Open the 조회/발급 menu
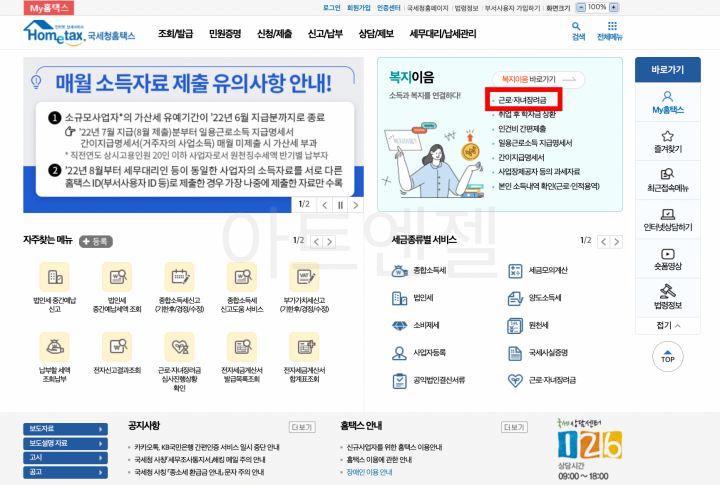This screenshot has width=720, height=485. point(175,34)
